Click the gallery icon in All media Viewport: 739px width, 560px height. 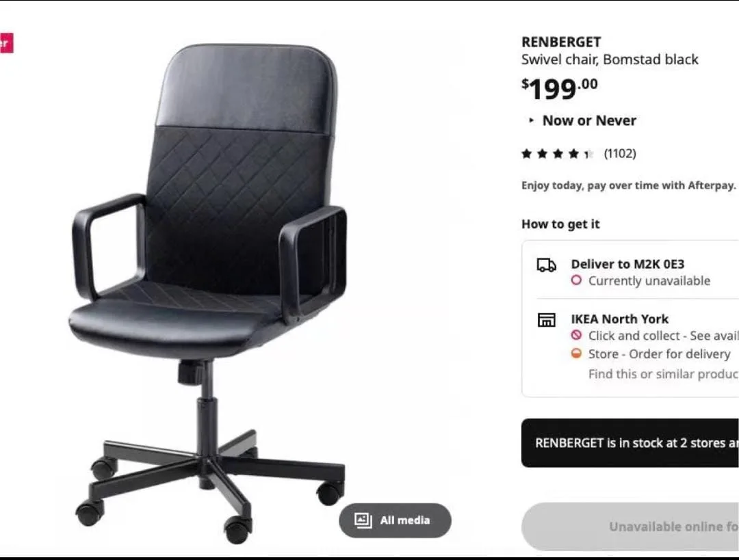coord(363,520)
